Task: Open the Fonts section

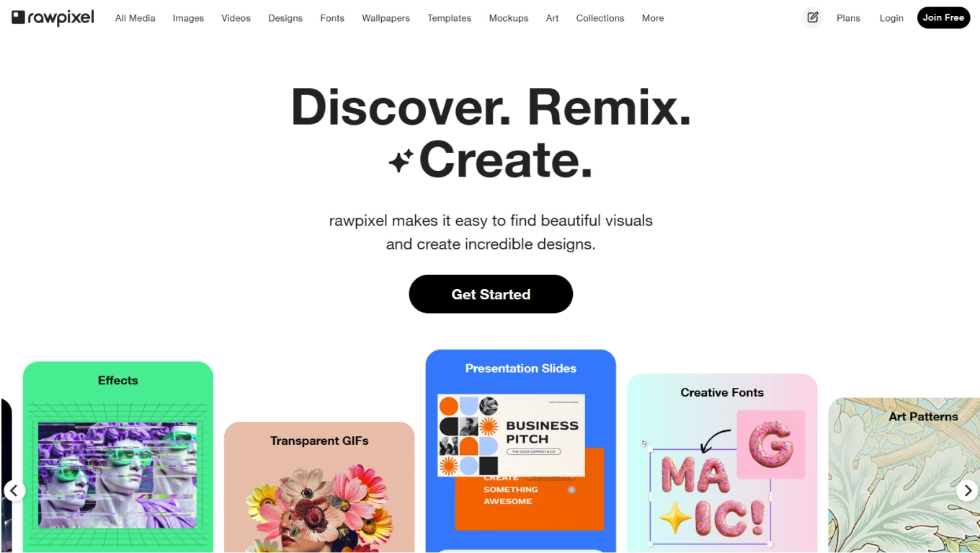Action: click(332, 18)
